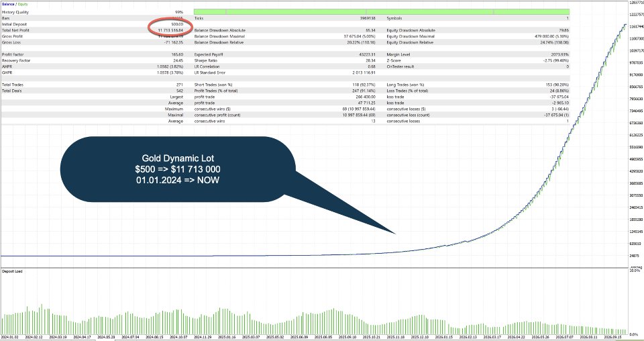The image size is (644, 341).
Task: Click the 'Sharpe Ratio' label
Action: (206, 60)
